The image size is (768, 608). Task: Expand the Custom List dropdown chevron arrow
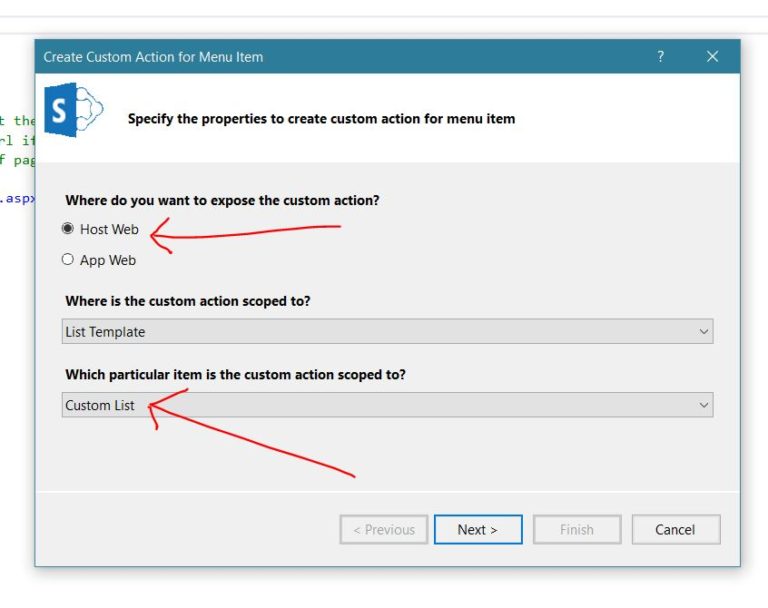(703, 405)
